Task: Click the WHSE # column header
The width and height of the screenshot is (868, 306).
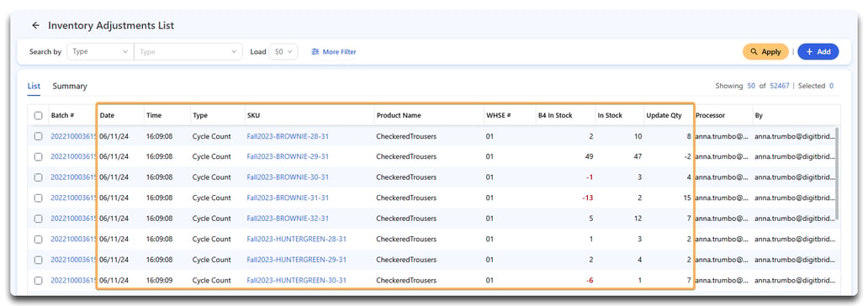Action: pos(498,116)
